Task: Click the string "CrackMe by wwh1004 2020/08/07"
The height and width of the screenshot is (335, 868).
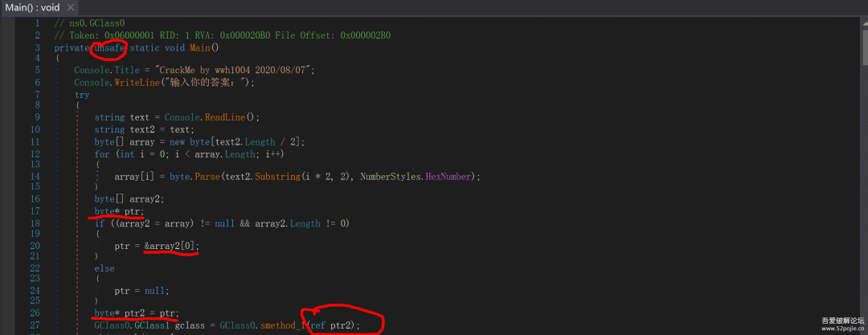Action: [x=235, y=71]
